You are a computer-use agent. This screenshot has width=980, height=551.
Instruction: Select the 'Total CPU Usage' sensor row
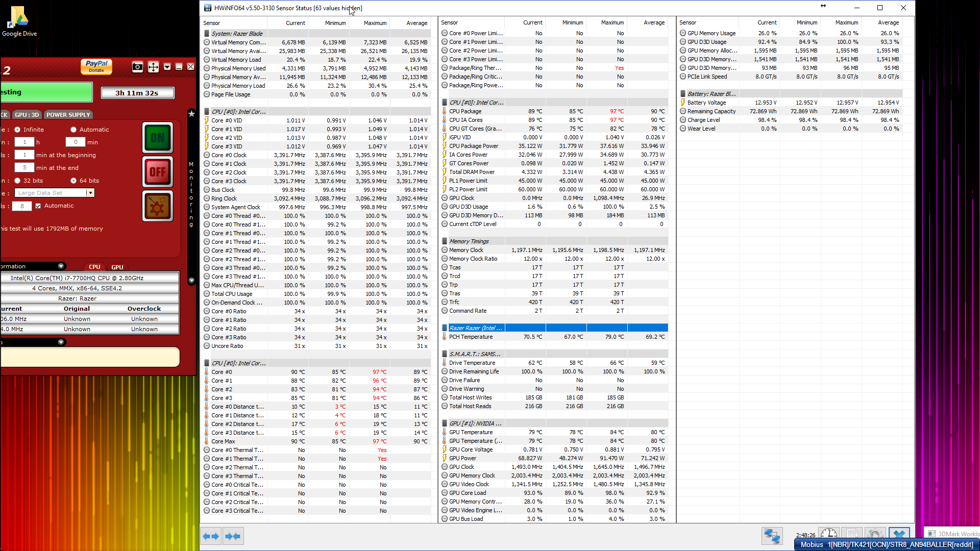point(316,294)
